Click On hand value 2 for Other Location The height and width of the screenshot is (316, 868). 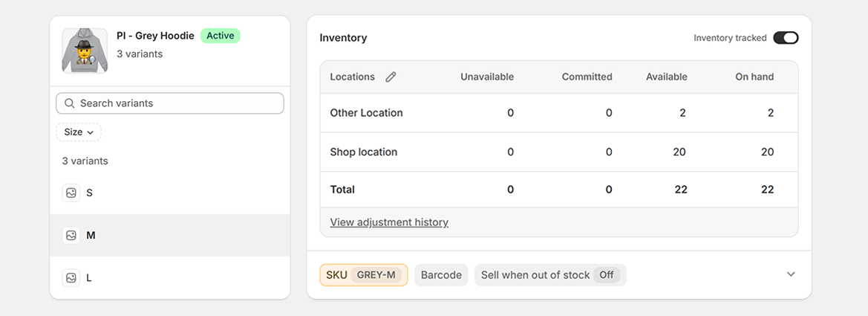coord(771,113)
